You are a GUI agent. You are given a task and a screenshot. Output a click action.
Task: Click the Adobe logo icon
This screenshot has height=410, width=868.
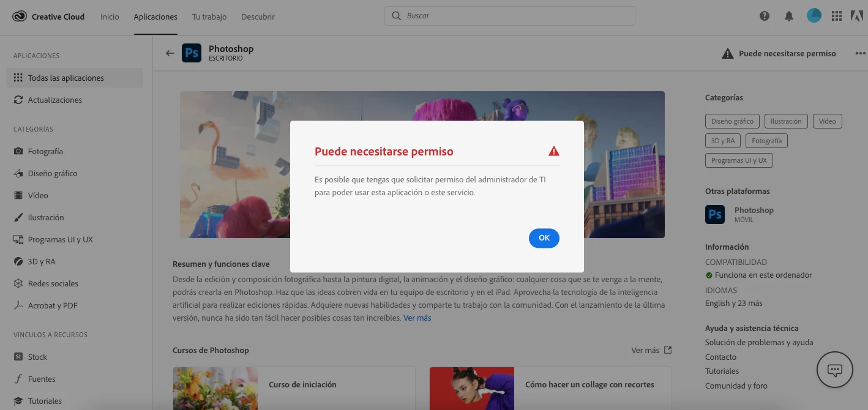click(x=857, y=17)
